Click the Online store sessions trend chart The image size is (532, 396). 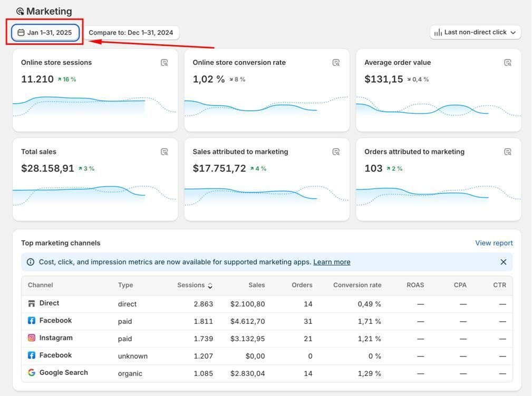tap(95, 107)
